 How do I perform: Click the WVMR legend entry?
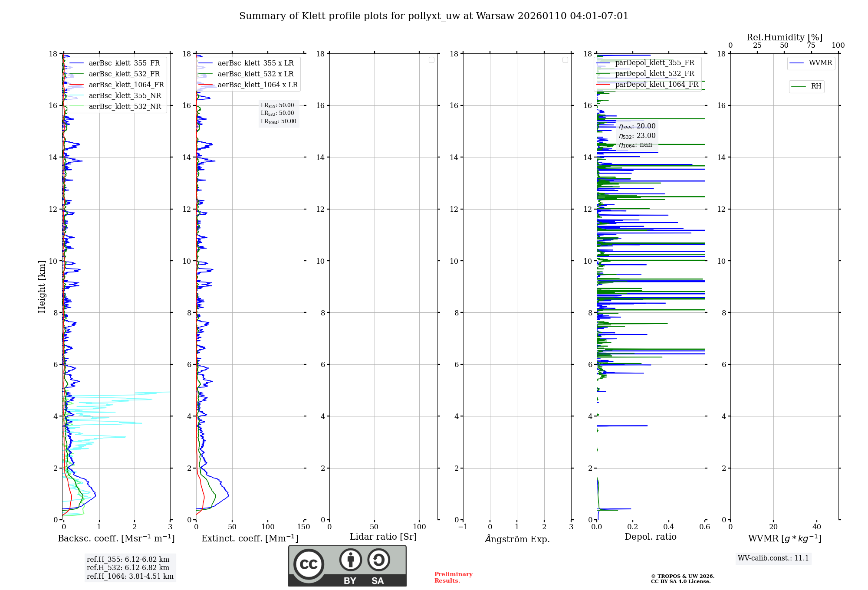pyautogui.click(x=820, y=63)
